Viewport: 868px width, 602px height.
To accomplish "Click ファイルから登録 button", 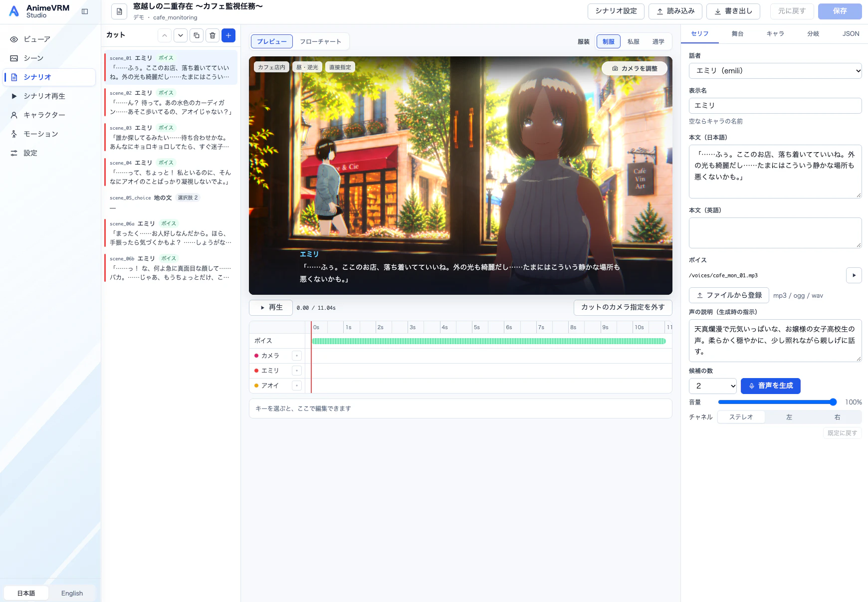I will point(729,295).
